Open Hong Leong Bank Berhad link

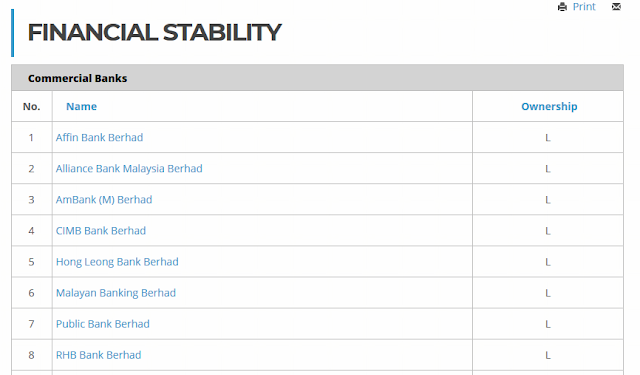tap(117, 262)
